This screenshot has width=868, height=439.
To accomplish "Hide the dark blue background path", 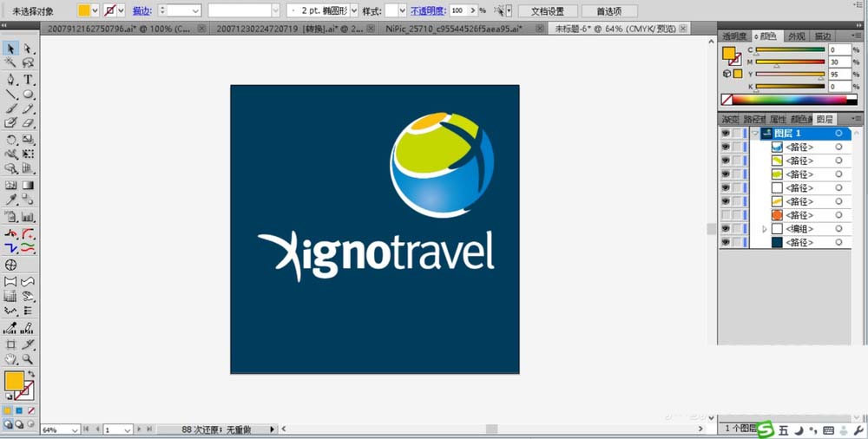I will click(x=725, y=242).
